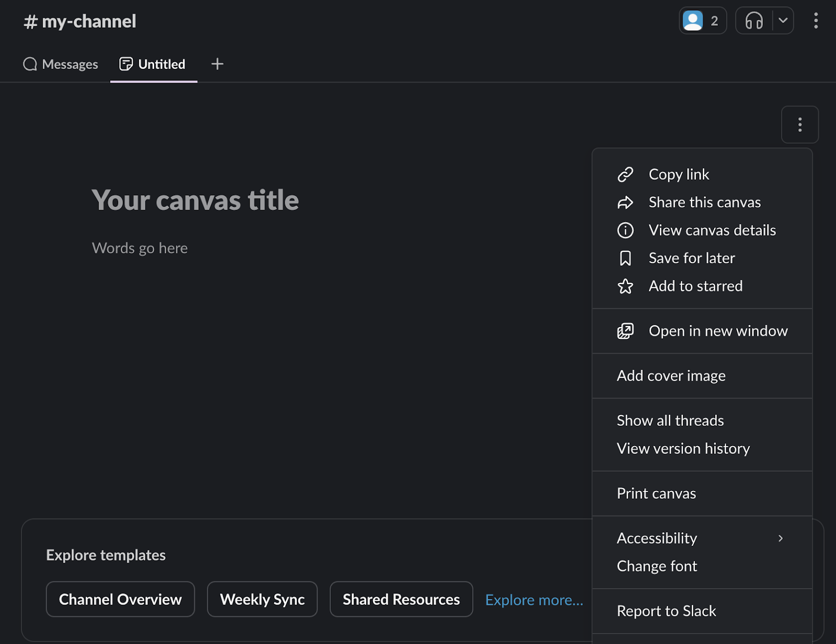
Task: Choose Change font option
Action: click(702, 566)
